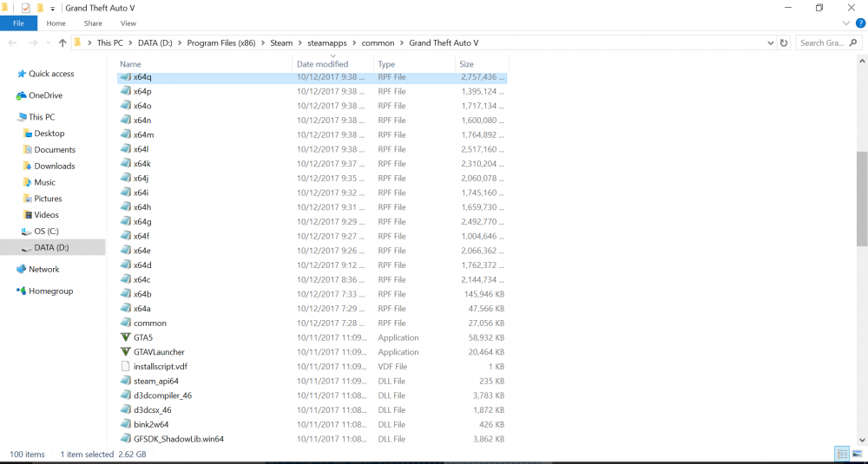868x464 pixels.
Task: Select the x64e file row
Action: point(312,251)
